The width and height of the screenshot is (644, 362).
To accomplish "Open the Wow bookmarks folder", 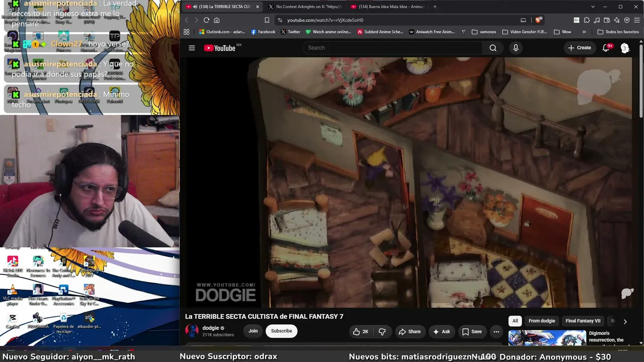I will [x=562, y=32].
